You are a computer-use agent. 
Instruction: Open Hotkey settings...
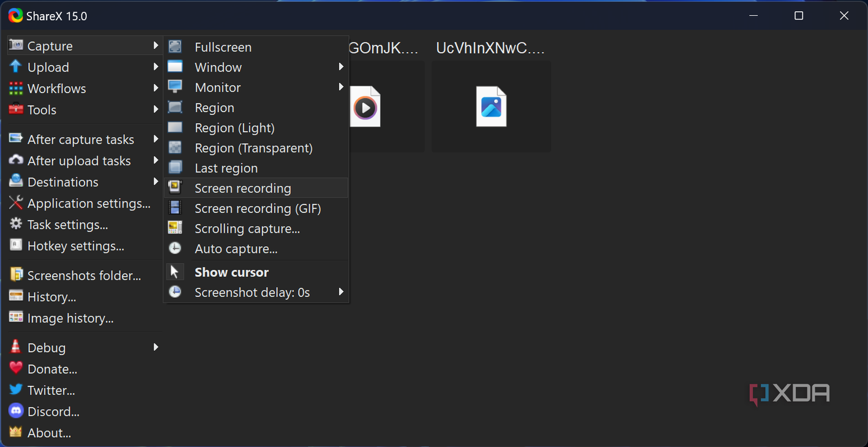click(x=85, y=246)
